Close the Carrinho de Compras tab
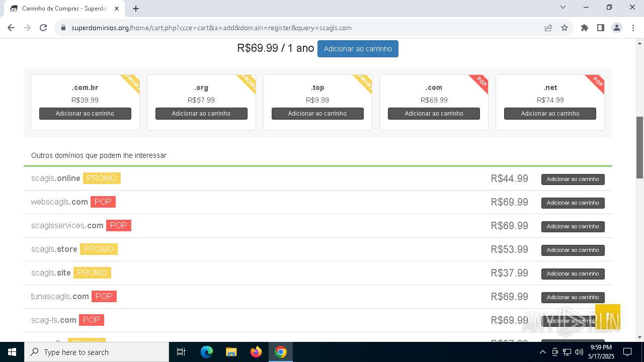This screenshot has width=644, height=362. click(x=117, y=9)
